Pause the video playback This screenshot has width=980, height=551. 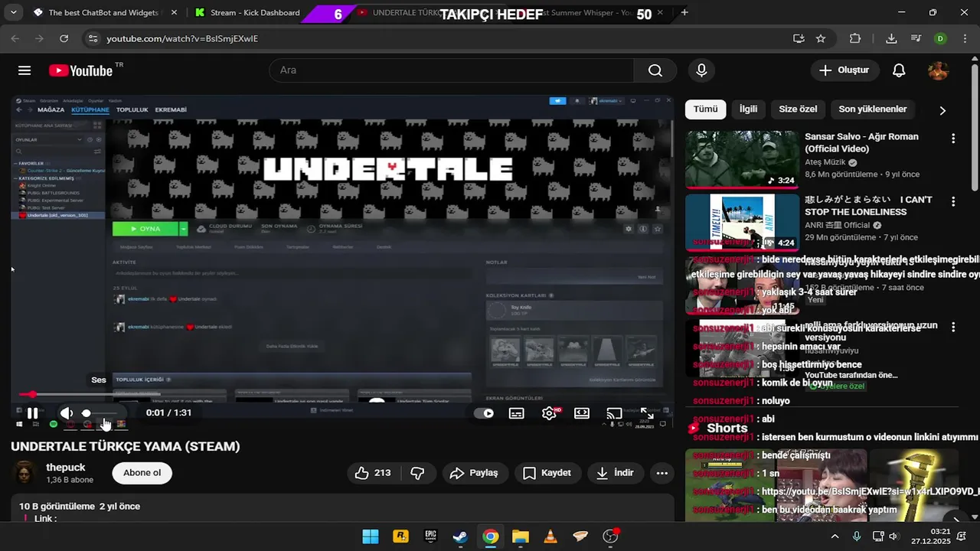33,413
